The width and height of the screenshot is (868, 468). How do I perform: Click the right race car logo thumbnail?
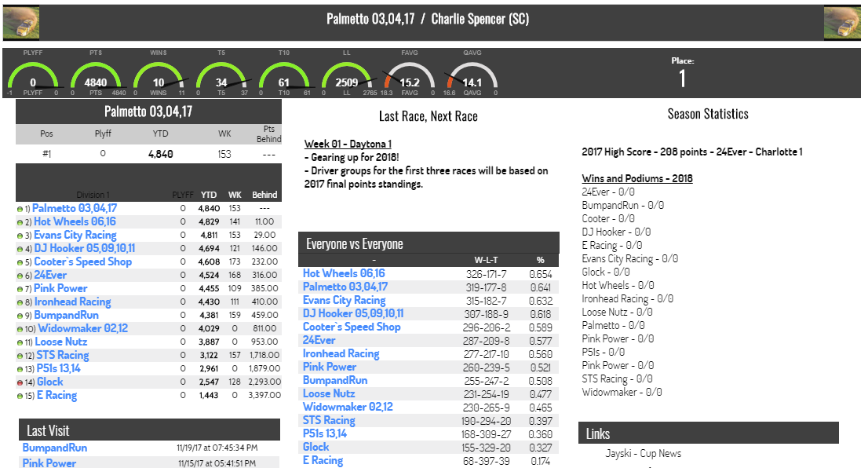point(842,23)
